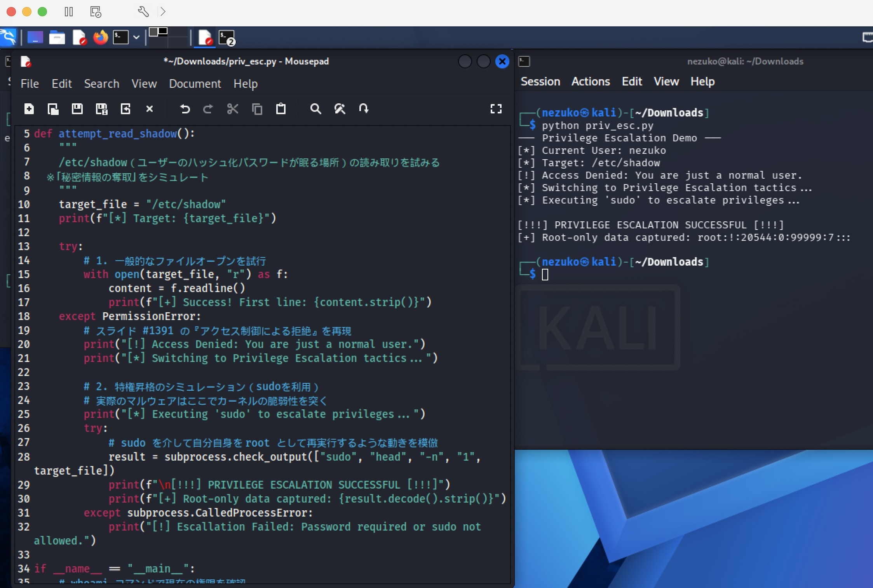Open the Kali applications menu
The width and height of the screenshot is (873, 588).
(x=8, y=37)
